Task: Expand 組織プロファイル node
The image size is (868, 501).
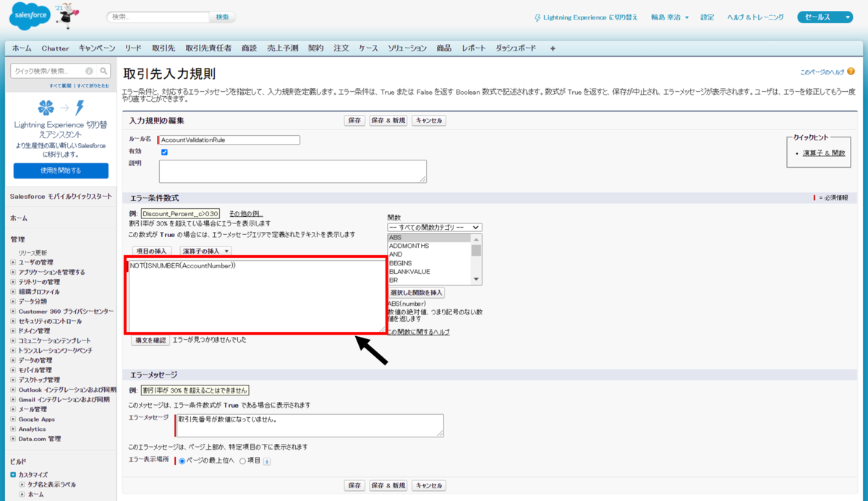Action: pos(13,291)
